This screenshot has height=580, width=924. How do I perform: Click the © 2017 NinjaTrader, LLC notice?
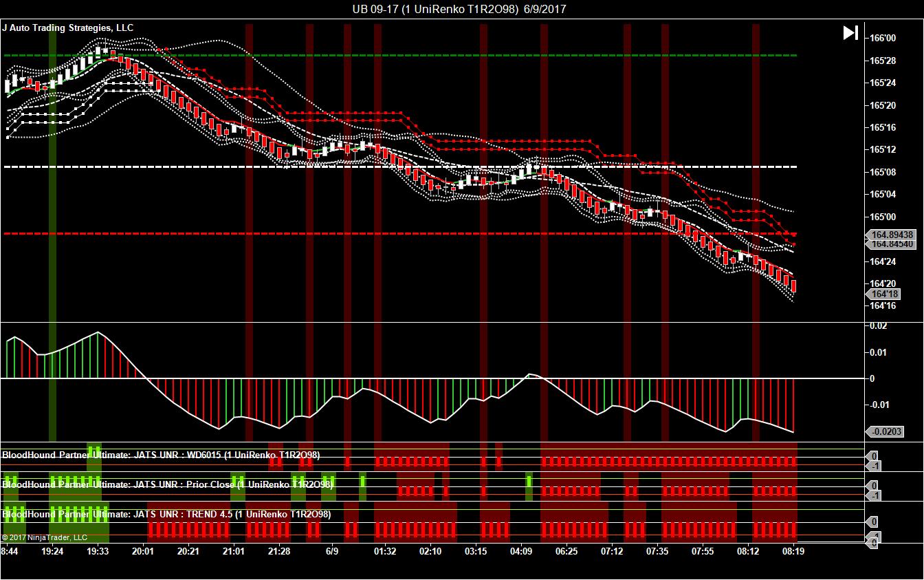tap(45, 537)
